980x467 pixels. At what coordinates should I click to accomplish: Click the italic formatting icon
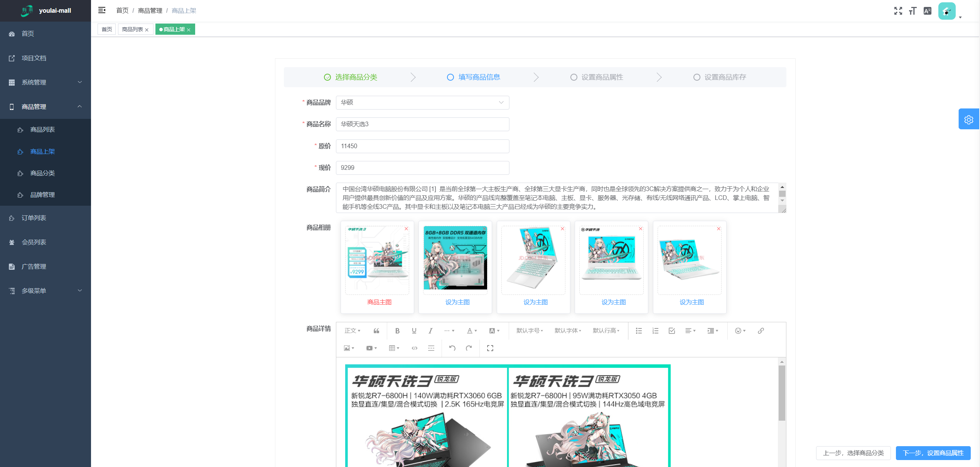coord(430,331)
